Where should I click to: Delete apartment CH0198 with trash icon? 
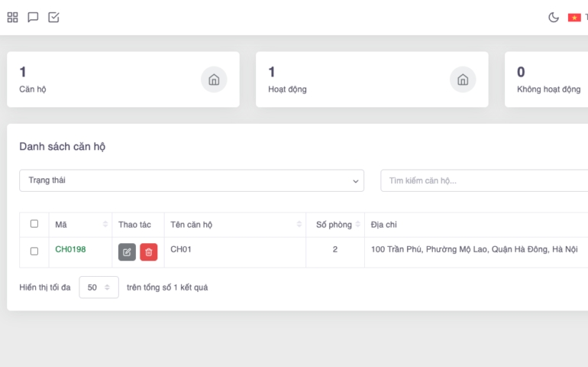(149, 252)
